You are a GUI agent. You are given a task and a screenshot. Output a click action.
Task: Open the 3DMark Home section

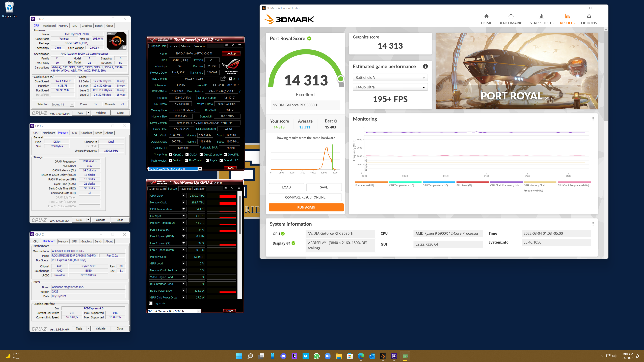point(486,19)
